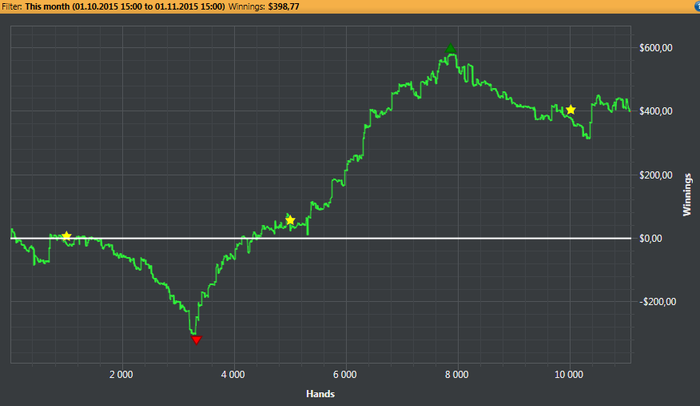Click the '$200,00' axis label
Viewport: 700px width, 406px height.
[656, 175]
